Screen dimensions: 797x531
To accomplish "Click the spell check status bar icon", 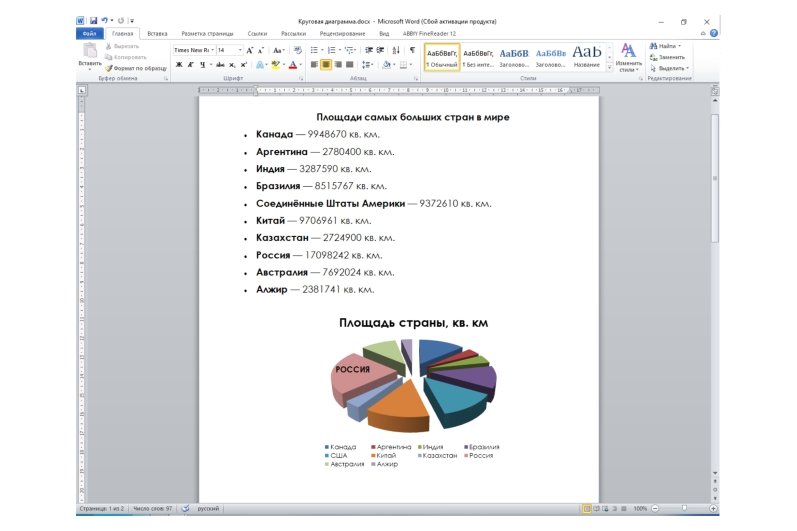I will (x=186, y=508).
